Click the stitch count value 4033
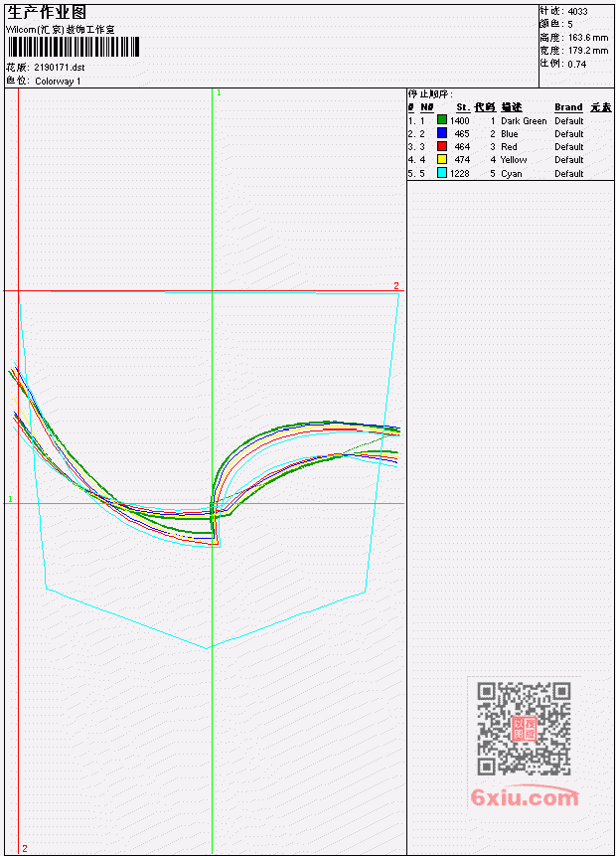616x856 pixels. pos(578,12)
